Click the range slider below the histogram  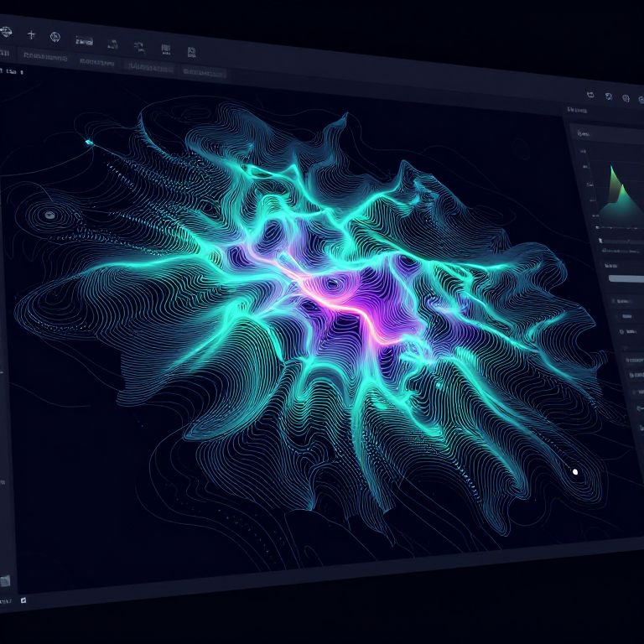click(616, 228)
